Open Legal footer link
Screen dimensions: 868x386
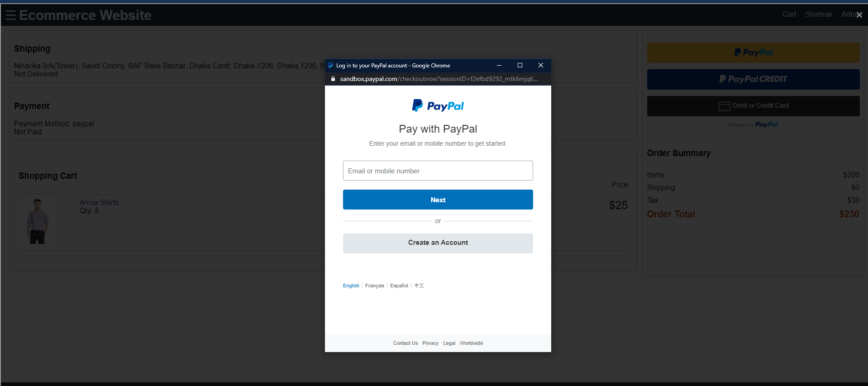tap(449, 343)
